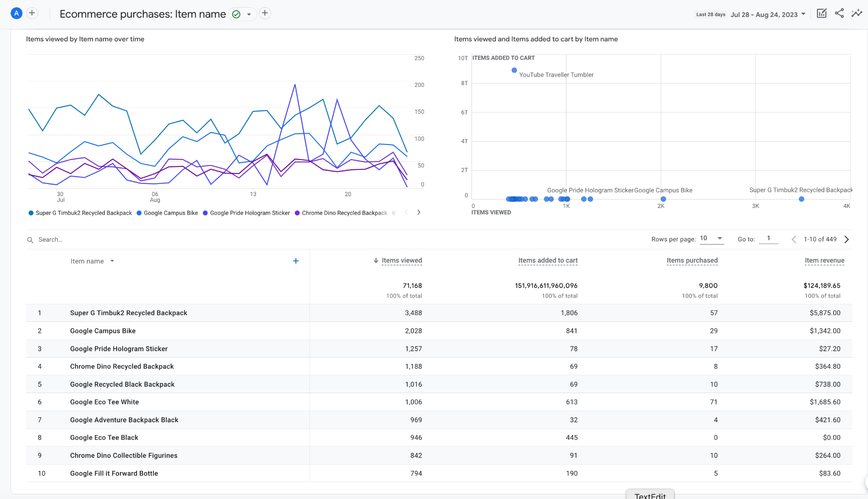Add secondary dimension with blue plus
The height and width of the screenshot is (499, 868).
pos(296,261)
